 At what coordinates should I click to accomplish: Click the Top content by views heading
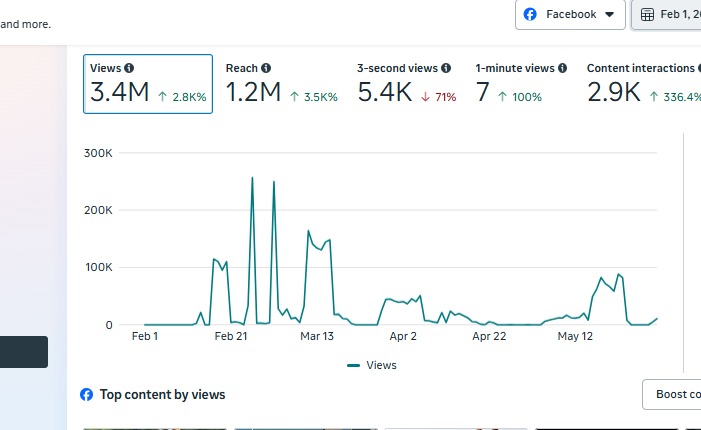point(162,395)
